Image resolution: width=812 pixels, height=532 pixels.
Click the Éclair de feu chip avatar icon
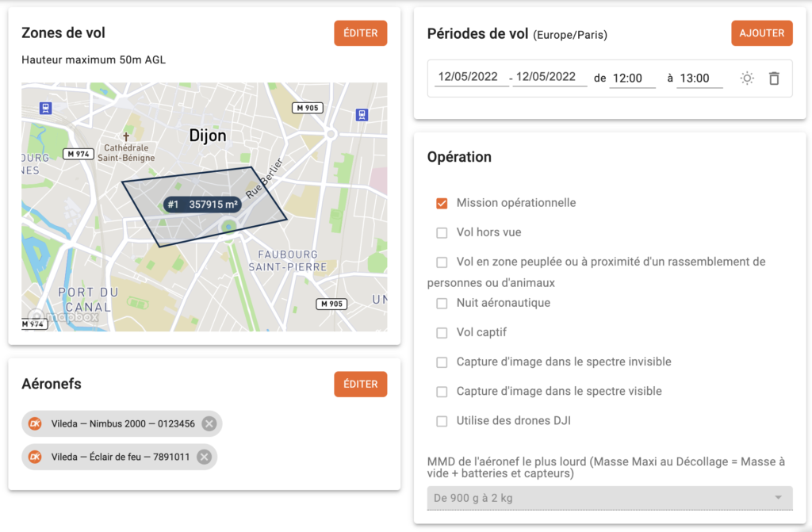coord(35,457)
